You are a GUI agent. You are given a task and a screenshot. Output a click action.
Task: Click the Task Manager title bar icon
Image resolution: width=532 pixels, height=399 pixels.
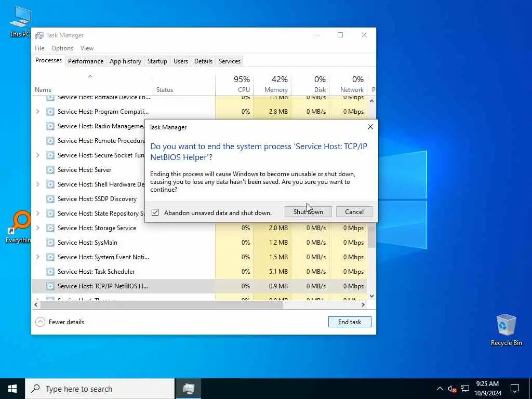39,35
